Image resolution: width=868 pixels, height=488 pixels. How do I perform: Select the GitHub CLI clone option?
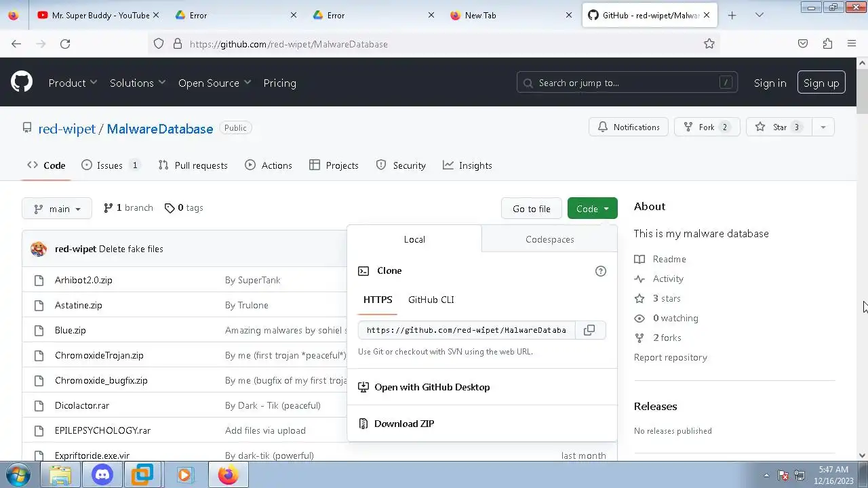pos(431,300)
